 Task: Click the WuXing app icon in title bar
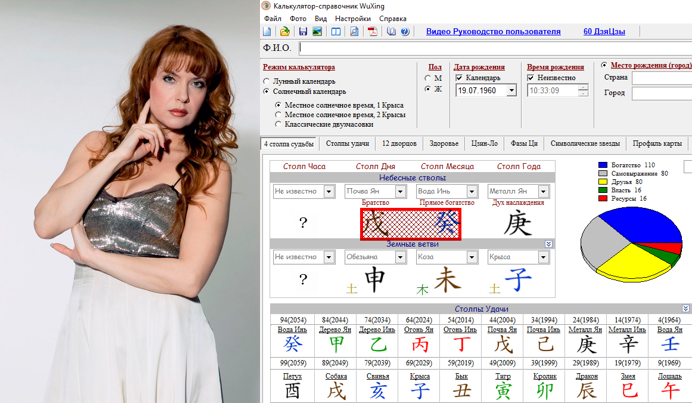[266, 6]
